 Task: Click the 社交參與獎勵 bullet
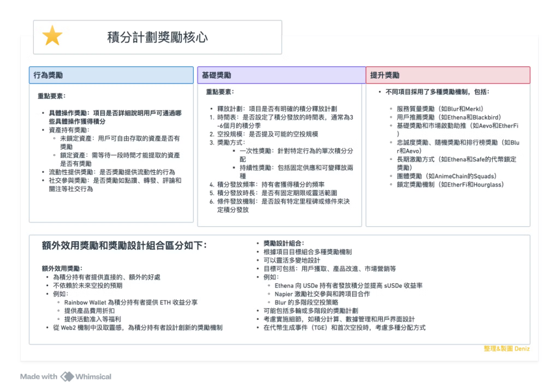pos(115,185)
